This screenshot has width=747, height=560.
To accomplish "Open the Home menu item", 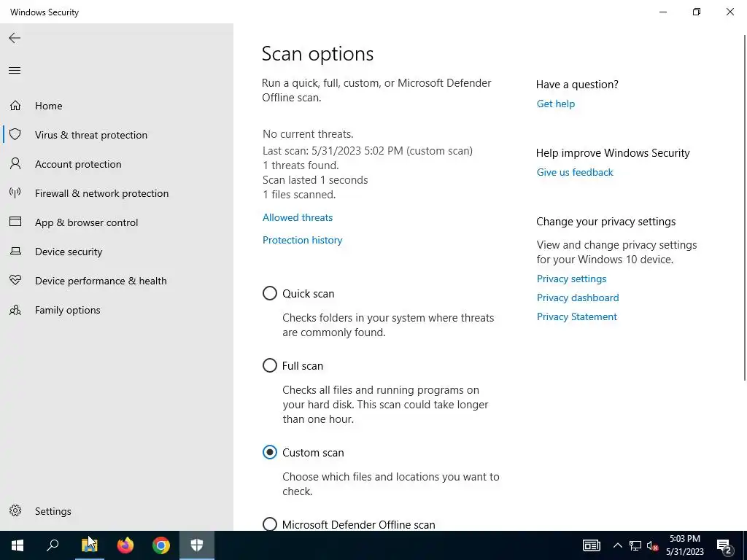I will (x=49, y=106).
